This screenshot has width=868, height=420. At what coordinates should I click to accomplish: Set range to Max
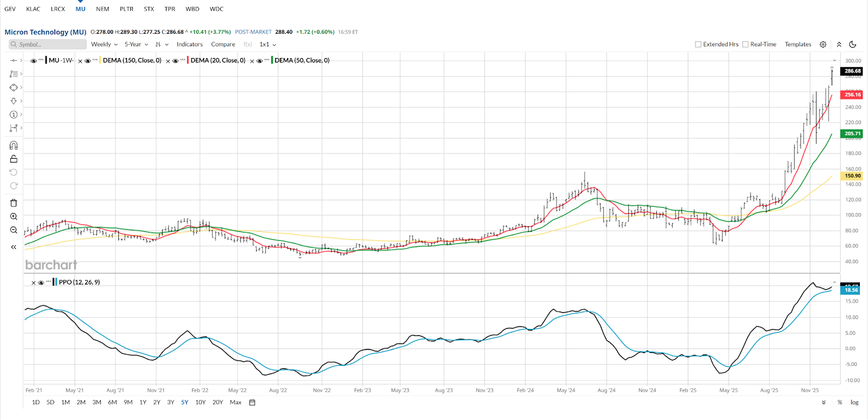click(x=235, y=403)
